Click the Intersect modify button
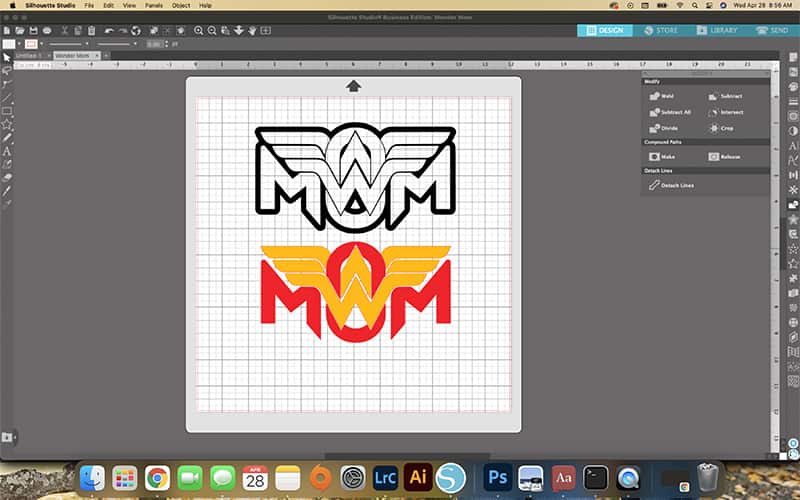Image resolution: width=800 pixels, height=500 pixels. tap(726, 112)
